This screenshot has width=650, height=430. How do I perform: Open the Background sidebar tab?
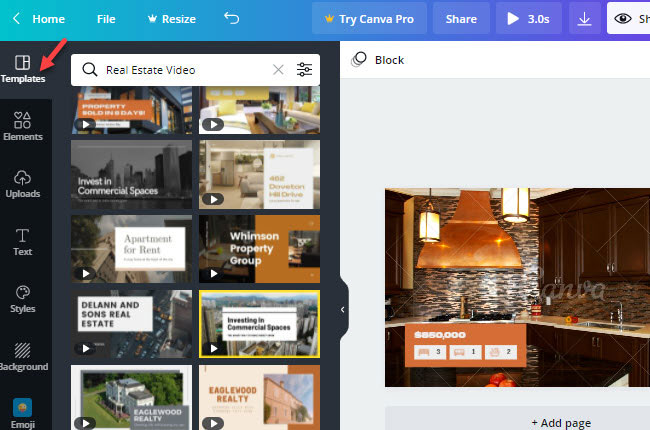(23, 357)
